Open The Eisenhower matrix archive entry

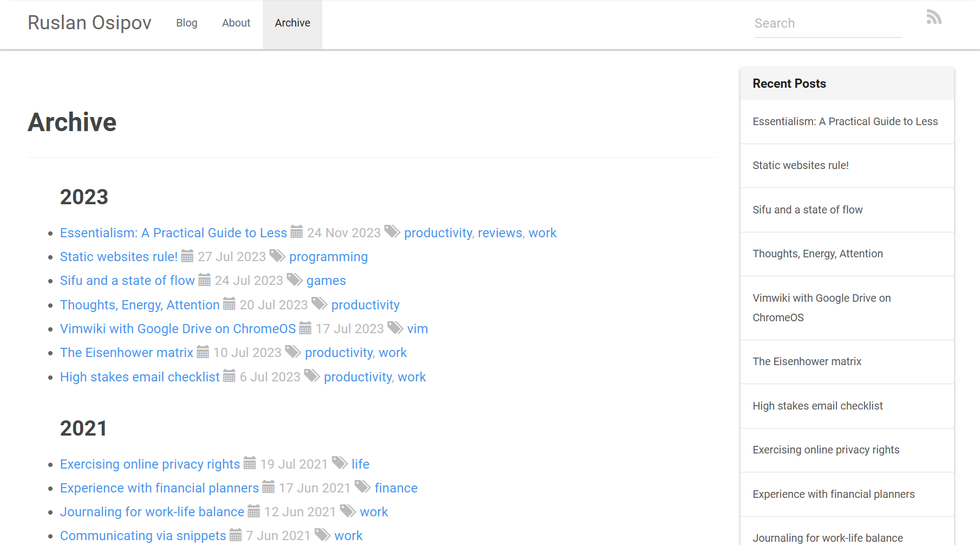tap(126, 353)
